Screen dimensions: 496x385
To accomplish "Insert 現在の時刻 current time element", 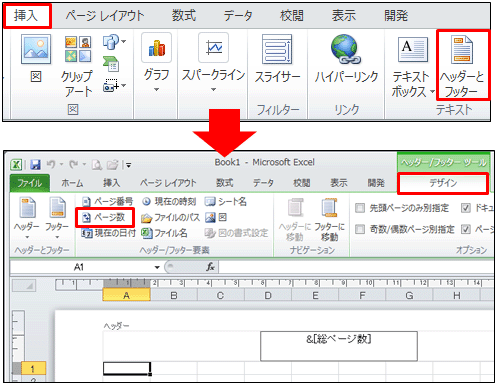I will click(x=169, y=201).
